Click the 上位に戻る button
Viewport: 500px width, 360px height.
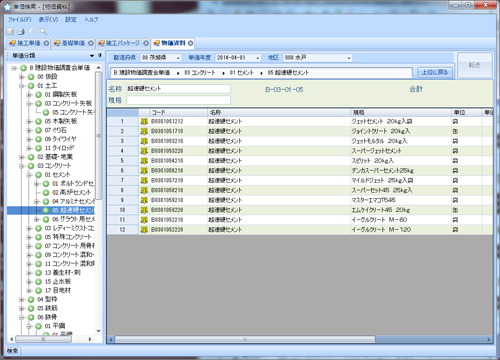click(435, 72)
